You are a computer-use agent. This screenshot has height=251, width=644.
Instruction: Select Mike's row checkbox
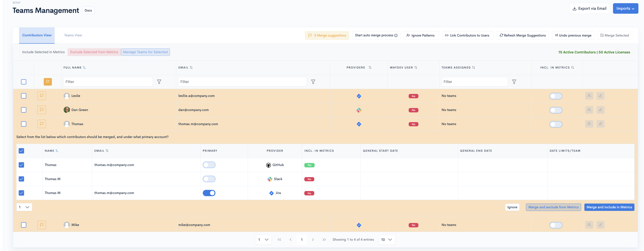(23, 225)
